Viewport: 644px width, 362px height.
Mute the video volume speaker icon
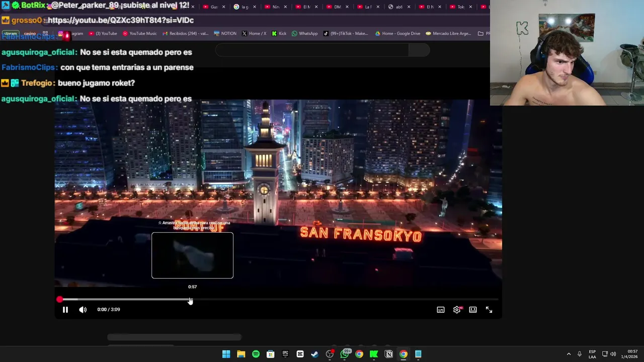(x=83, y=310)
